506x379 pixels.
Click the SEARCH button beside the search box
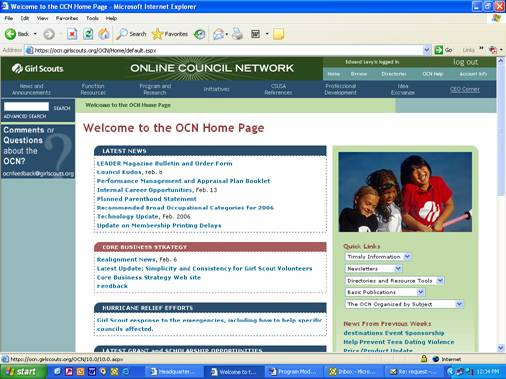click(x=62, y=108)
